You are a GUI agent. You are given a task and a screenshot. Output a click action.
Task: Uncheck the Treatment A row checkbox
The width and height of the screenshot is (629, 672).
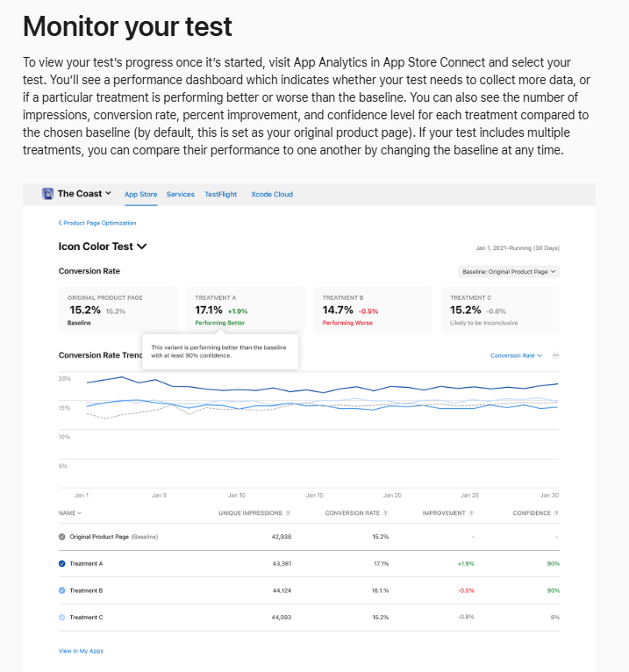[x=62, y=563]
